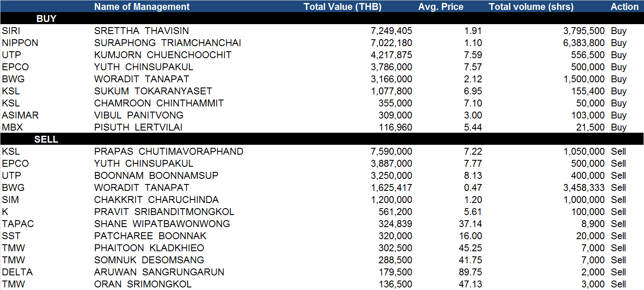Select the DELTA ticker cell

pyautogui.click(x=17, y=272)
